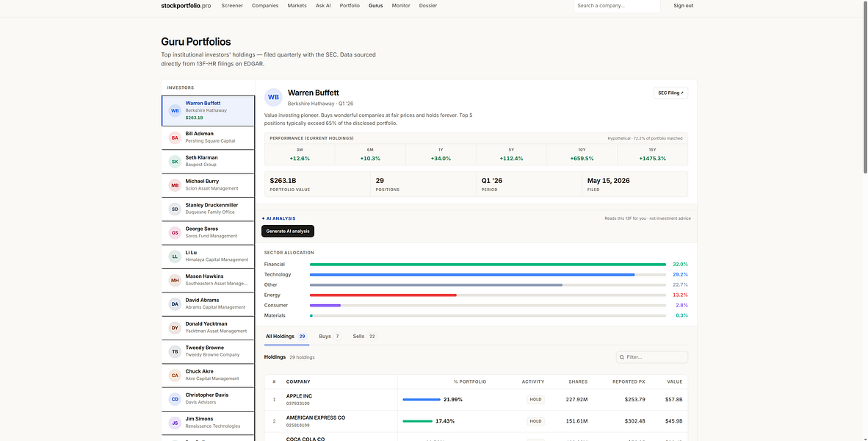Click the VALUE column header

675,381
